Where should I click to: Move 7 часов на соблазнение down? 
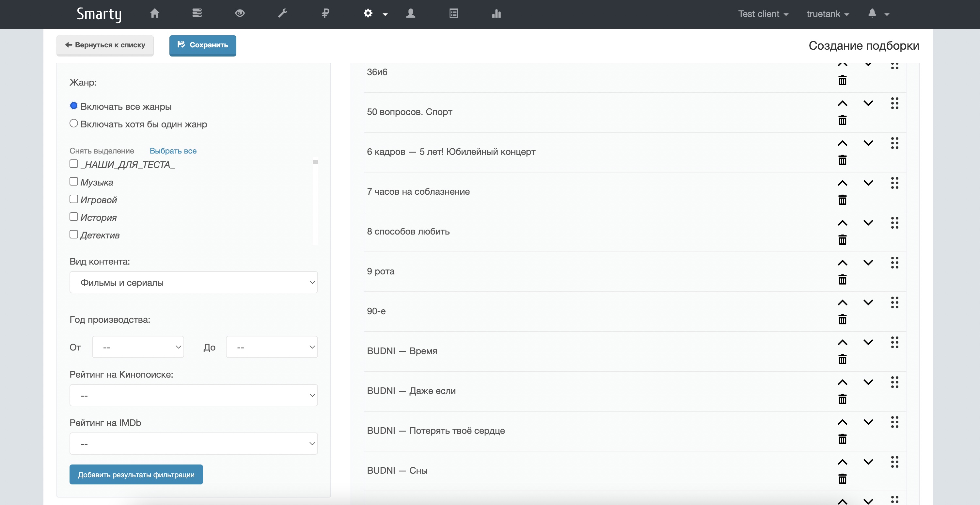[x=868, y=183]
